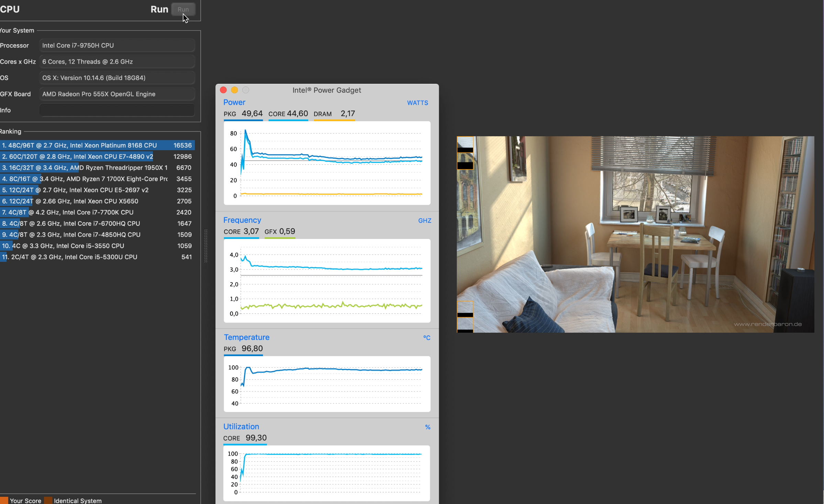Select the Core i7-7700K ranking row
This screenshot has width=824, height=504.
click(x=97, y=212)
